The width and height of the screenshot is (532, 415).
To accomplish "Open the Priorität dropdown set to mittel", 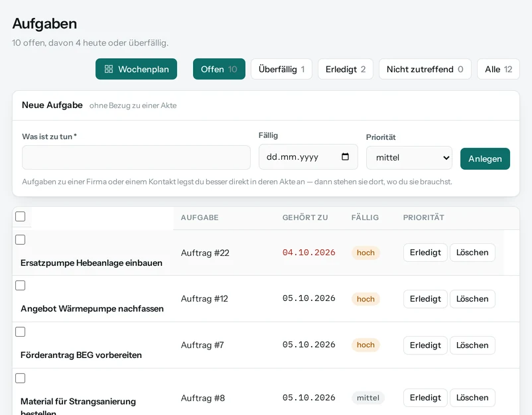I will point(409,158).
